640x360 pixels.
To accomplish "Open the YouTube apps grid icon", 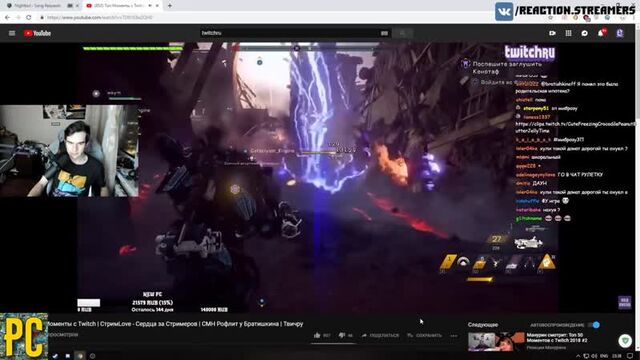I will 568,33.
